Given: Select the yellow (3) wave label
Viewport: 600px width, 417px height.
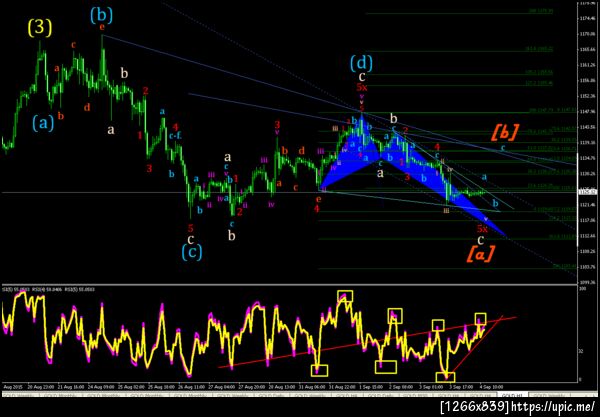Looking at the screenshot, I should [x=40, y=28].
